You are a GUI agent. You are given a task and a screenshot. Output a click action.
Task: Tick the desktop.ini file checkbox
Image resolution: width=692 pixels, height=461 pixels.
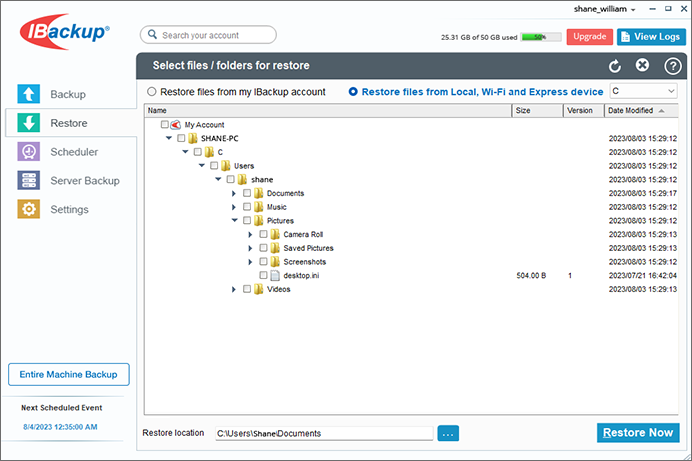pyautogui.click(x=263, y=275)
